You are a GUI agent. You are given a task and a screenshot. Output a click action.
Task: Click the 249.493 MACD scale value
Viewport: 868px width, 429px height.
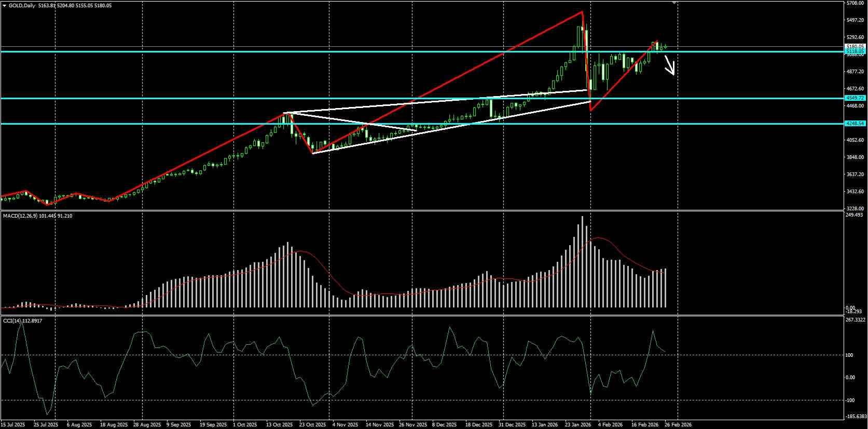pos(855,214)
